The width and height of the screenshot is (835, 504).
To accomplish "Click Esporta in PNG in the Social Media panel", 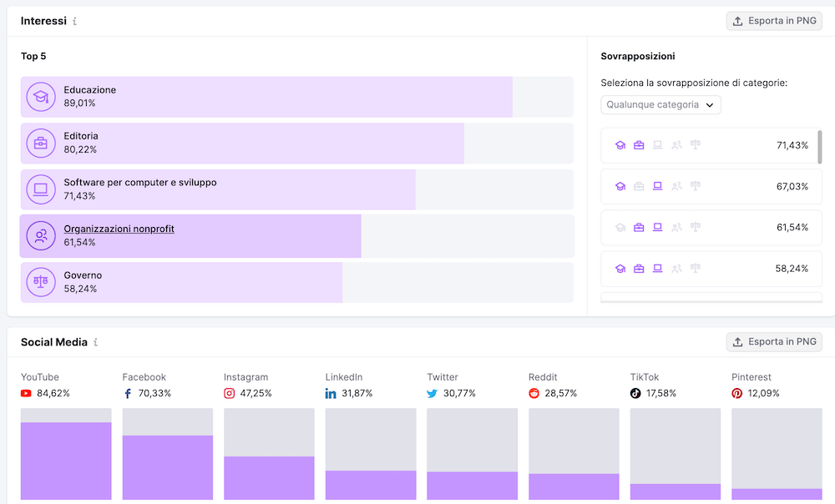I will (774, 341).
